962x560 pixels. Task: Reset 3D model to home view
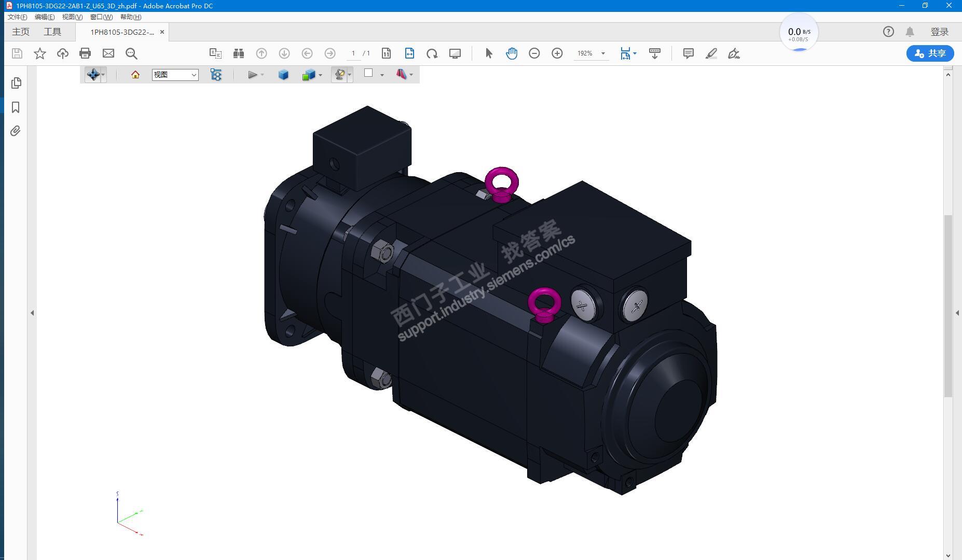click(x=135, y=75)
